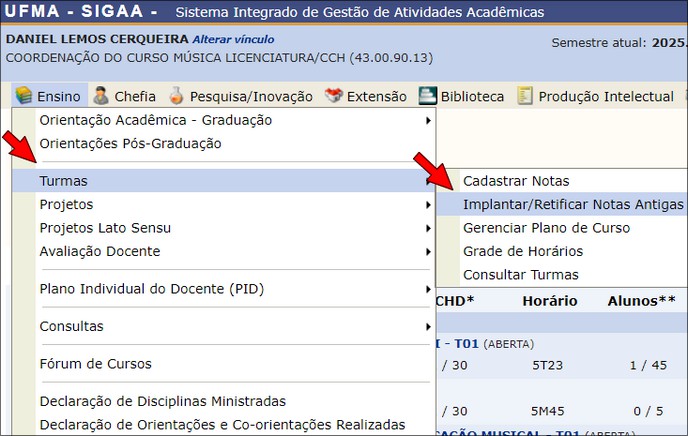The height and width of the screenshot is (436, 688).
Task: Open the Turmas submenu
Action: pos(64,181)
